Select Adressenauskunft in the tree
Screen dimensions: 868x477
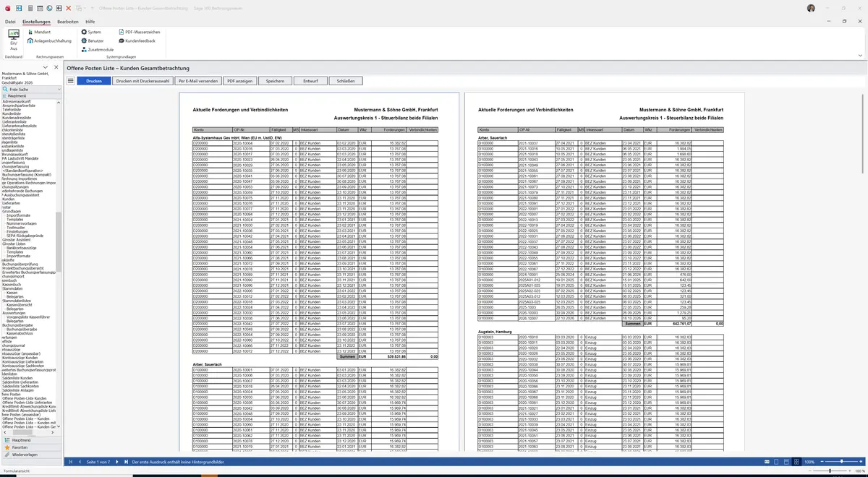click(x=17, y=101)
